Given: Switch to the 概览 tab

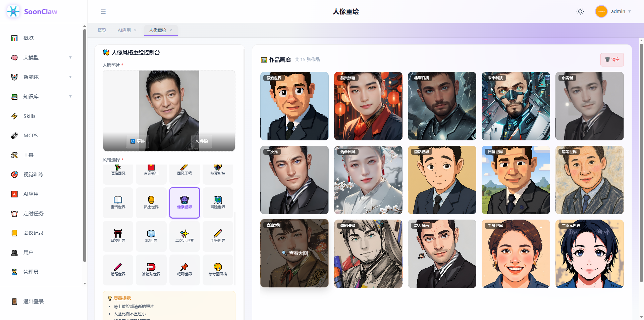Looking at the screenshot, I should (x=102, y=30).
